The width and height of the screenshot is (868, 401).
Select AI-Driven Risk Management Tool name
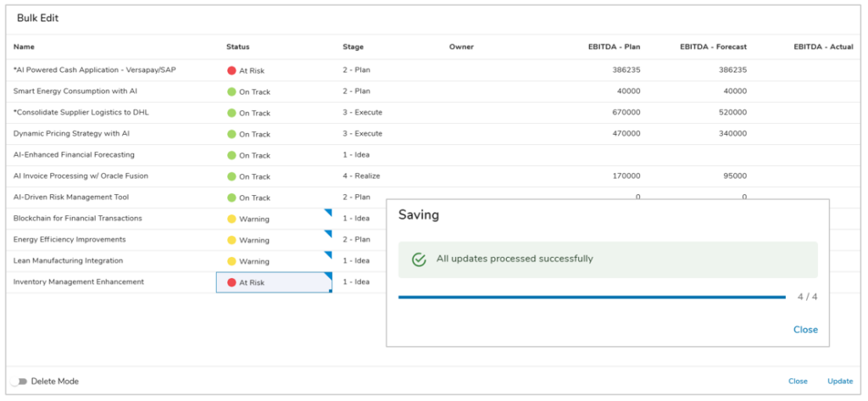[71, 197]
